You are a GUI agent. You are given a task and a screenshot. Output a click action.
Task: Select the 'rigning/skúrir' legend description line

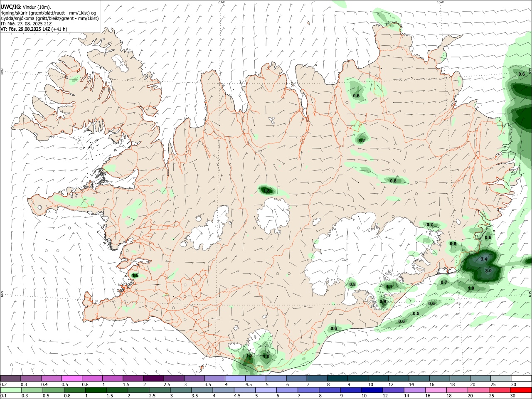click(x=48, y=13)
